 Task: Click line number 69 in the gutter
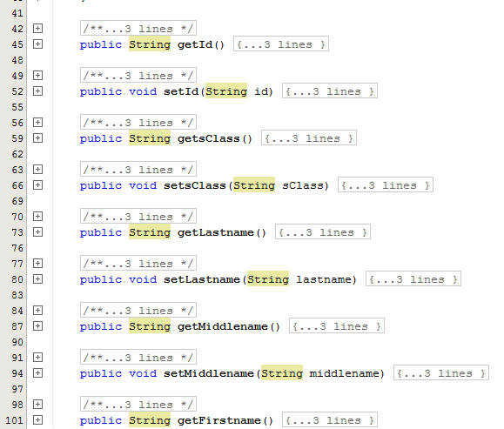pos(17,201)
